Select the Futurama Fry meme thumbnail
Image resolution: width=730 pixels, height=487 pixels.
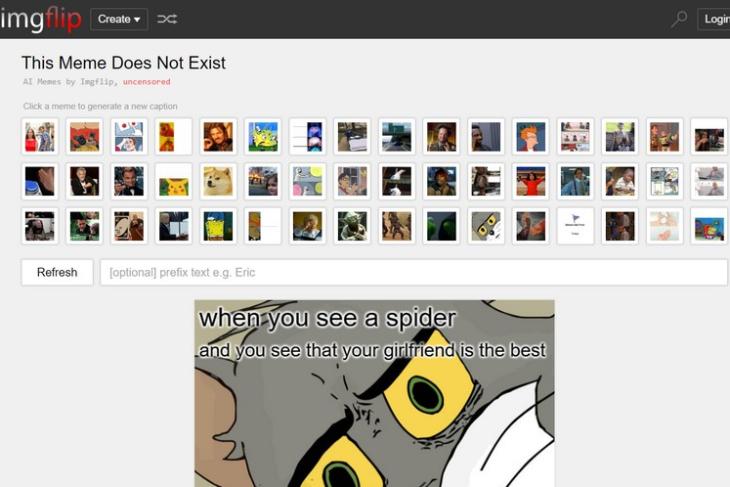531,136
